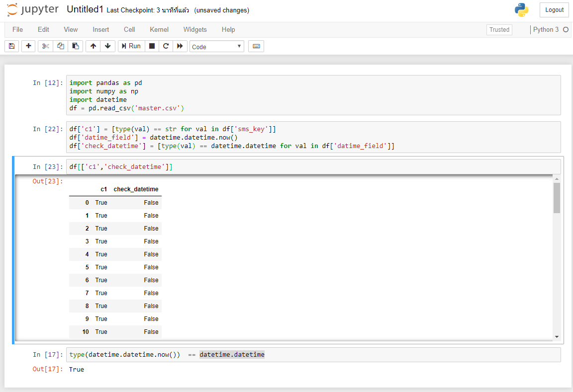Open the cell type dropdown showing Code
Image resolution: width=573 pixels, height=392 pixels.
coord(216,46)
